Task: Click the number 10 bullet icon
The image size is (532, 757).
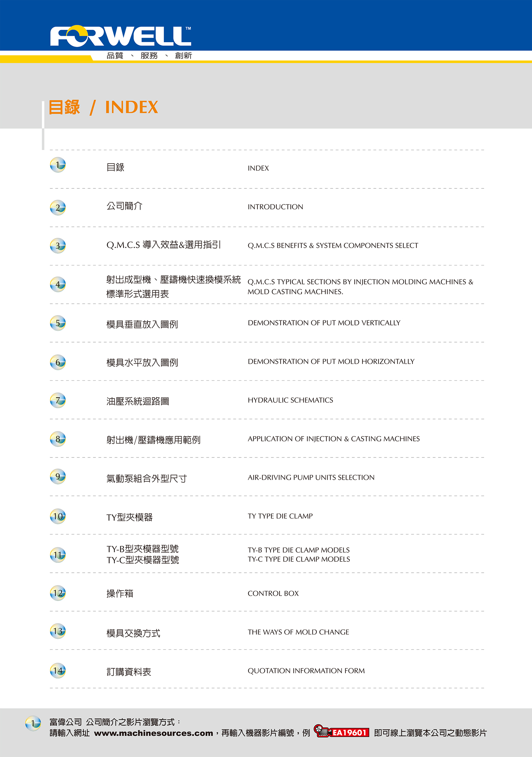Action: (58, 516)
